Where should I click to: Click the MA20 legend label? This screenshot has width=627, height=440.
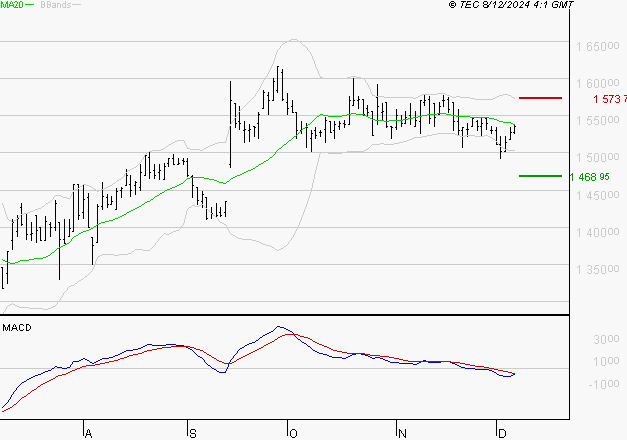click(12, 5)
